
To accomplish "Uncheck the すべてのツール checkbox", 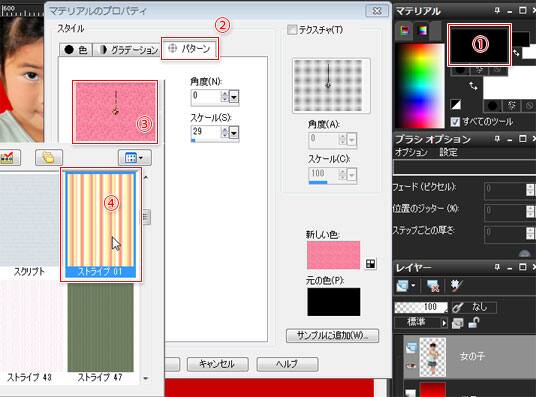I will (x=455, y=121).
